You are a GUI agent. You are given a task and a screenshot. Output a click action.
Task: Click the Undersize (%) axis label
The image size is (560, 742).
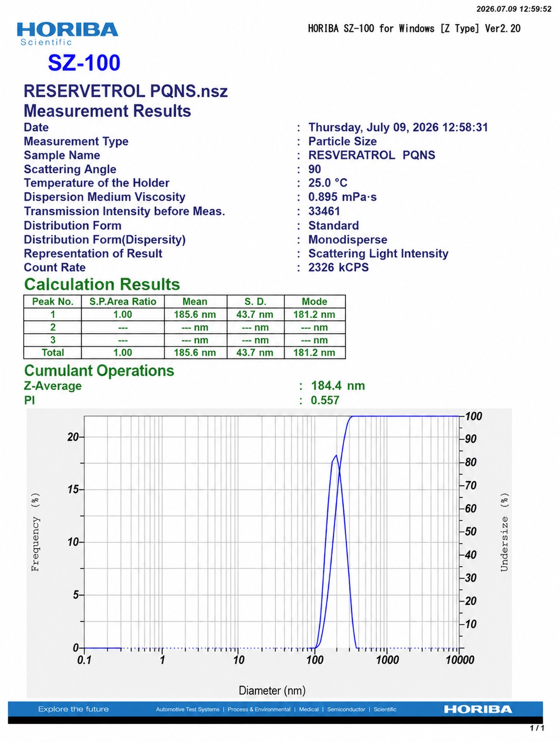click(x=505, y=532)
